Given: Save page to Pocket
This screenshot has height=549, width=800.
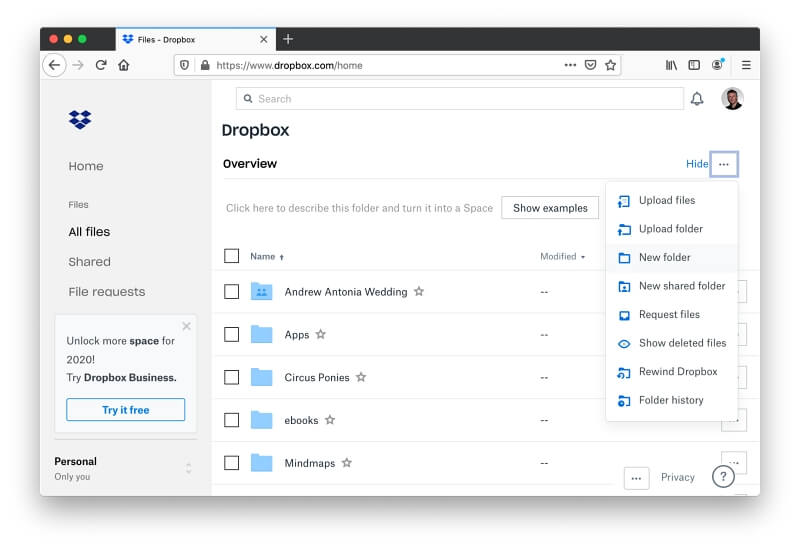Looking at the screenshot, I should (x=590, y=65).
